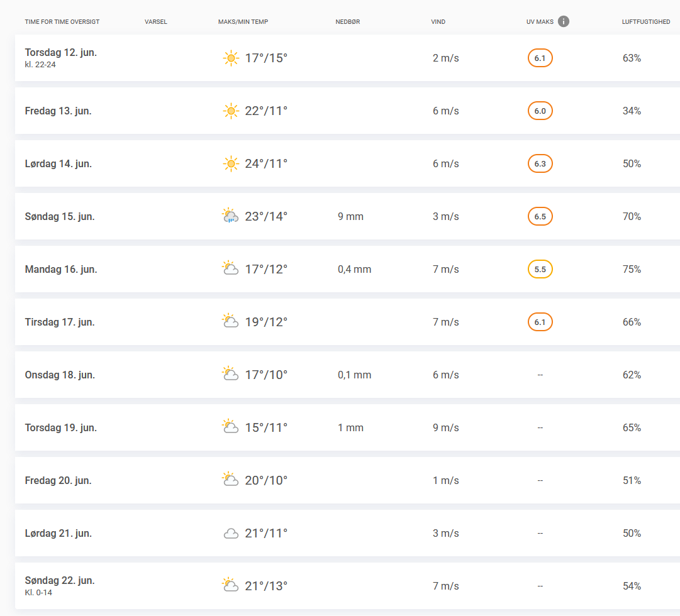Expand the Fredag 20. jun. row

pos(347,480)
